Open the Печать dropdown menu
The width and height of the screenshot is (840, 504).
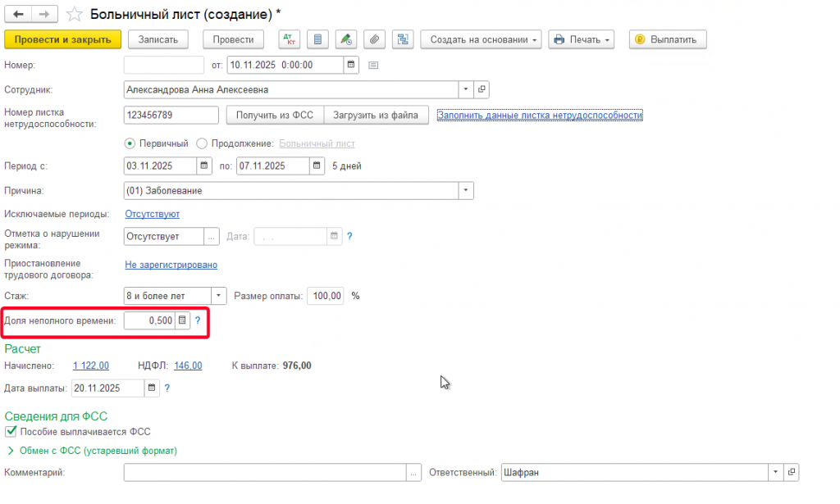582,39
